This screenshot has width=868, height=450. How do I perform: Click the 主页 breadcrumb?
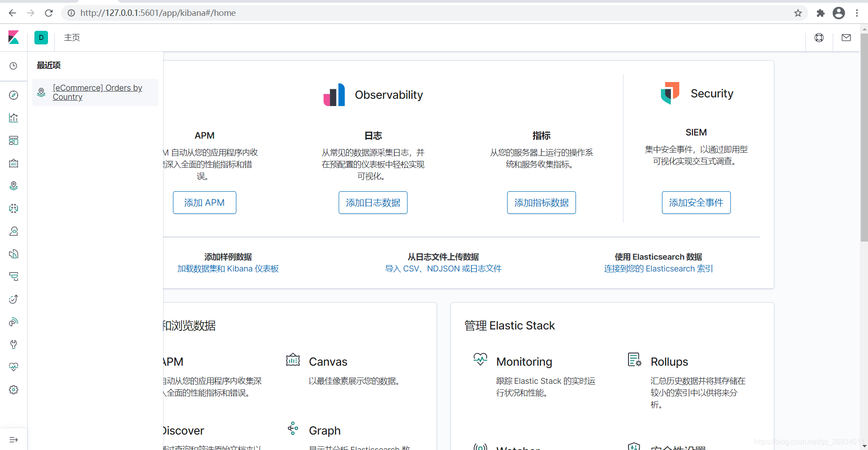point(72,38)
